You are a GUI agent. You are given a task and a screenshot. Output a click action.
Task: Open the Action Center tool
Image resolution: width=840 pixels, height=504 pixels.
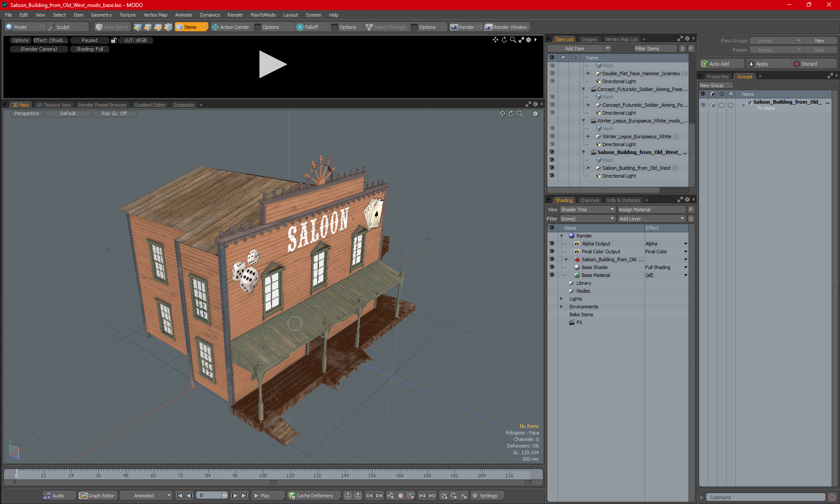click(231, 27)
